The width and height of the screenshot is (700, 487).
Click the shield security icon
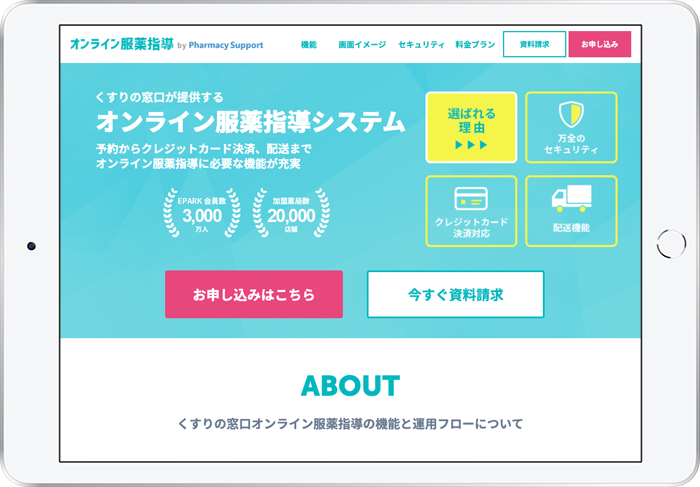571,114
